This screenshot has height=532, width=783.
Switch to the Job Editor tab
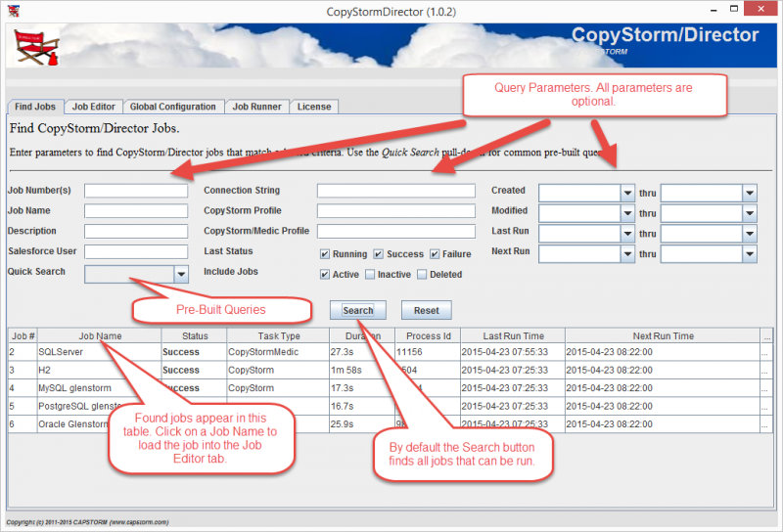point(94,107)
